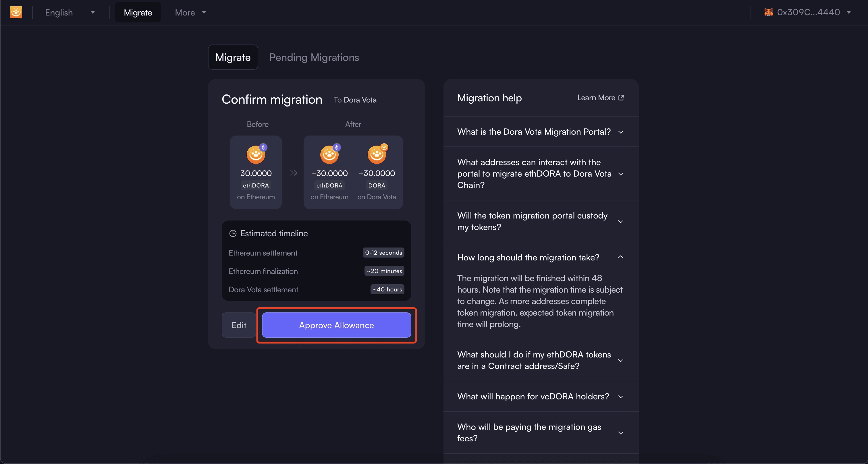Click the 'Confirm migration' heading
Screen dimensions: 868x464
coord(272,100)
